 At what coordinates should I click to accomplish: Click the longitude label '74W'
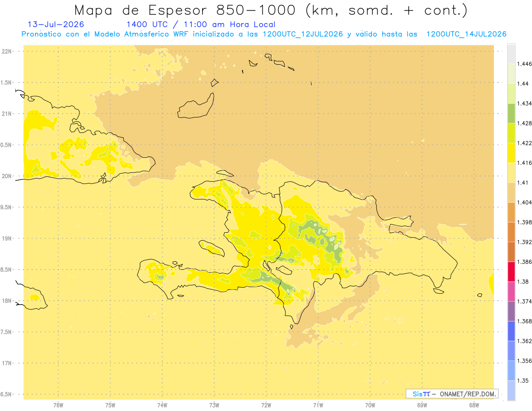162,404
